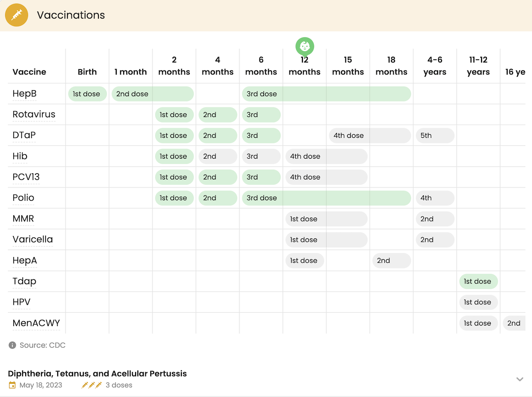Click the green baby face age marker
The width and height of the screenshot is (532, 397).
pos(305,46)
